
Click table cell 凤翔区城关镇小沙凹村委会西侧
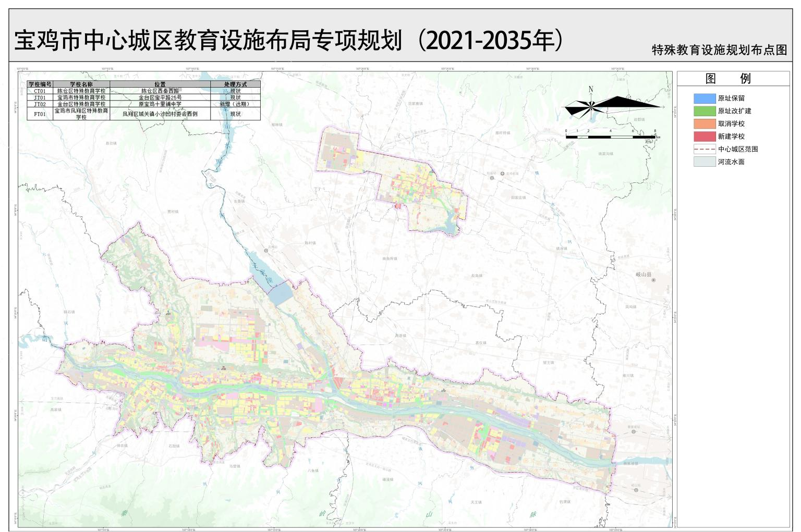(x=160, y=114)
